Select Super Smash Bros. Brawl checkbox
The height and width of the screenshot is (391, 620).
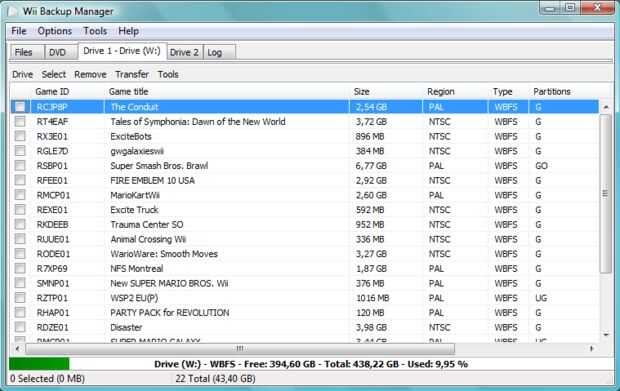[x=20, y=165]
